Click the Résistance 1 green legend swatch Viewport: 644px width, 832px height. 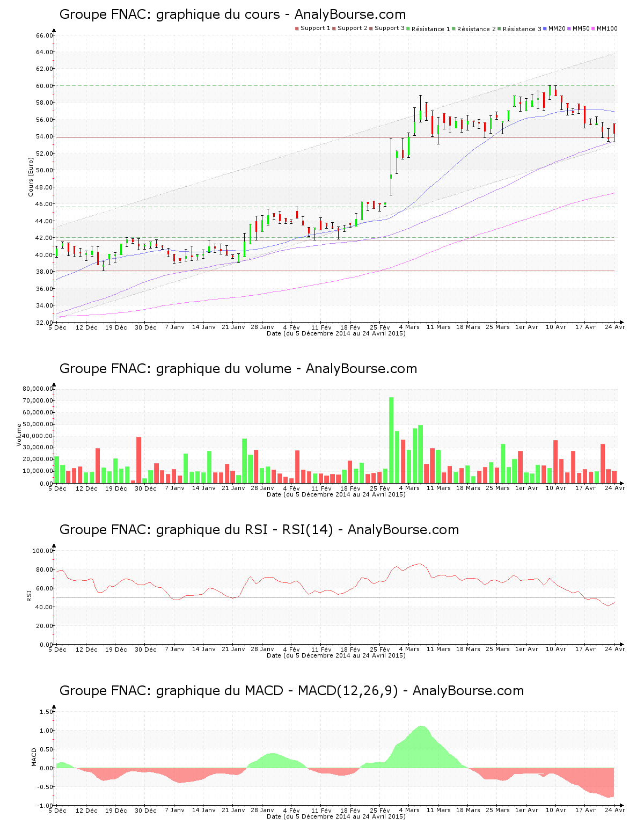(x=408, y=28)
